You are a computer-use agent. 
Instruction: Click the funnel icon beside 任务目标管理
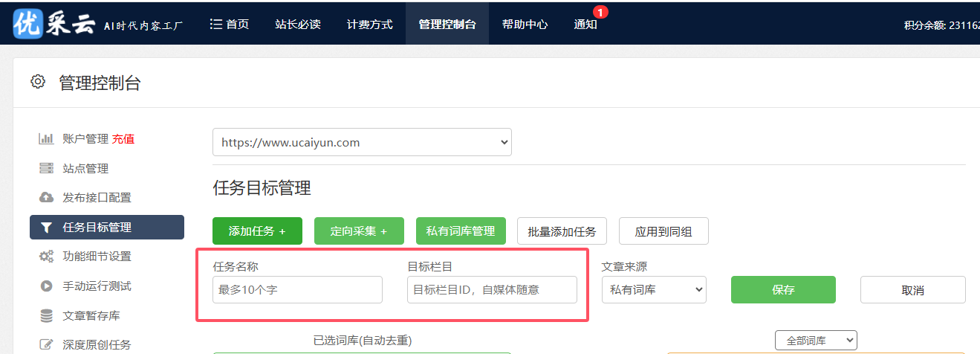coord(46,228)
